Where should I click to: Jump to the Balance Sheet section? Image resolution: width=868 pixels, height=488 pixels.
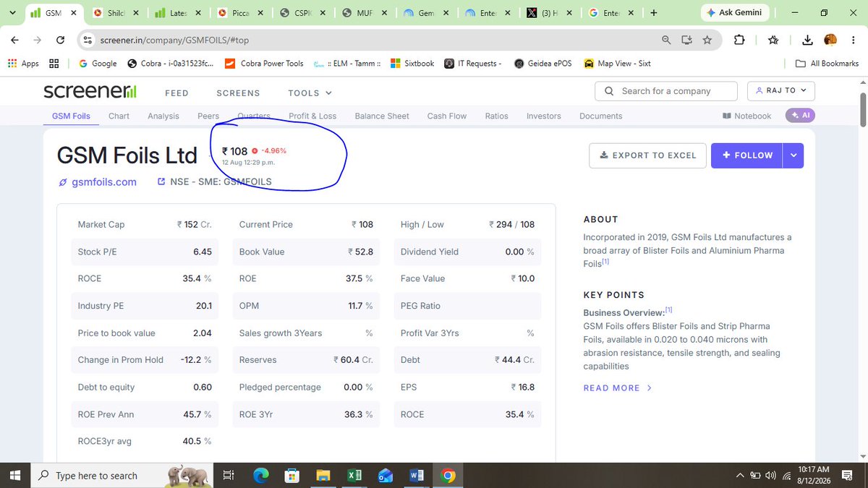pos(382,116)
